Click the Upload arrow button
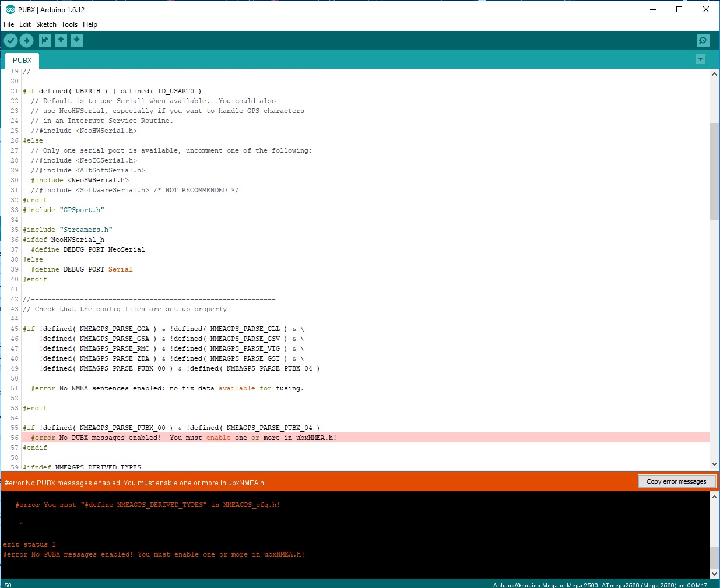Image resolution: width=720 pixels, height=588 pixels. pos(26,40)
